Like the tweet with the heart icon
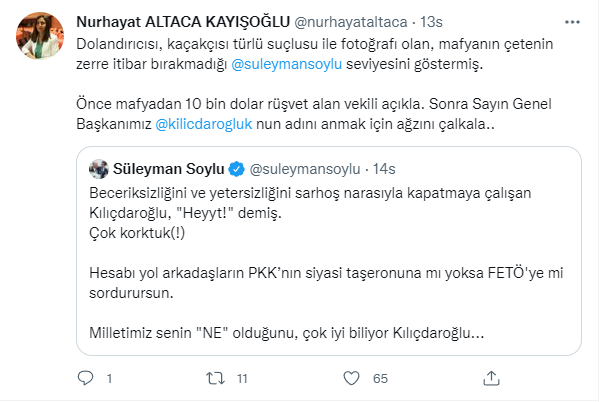The width and height of the screenshot is (604, 402). 349,379
